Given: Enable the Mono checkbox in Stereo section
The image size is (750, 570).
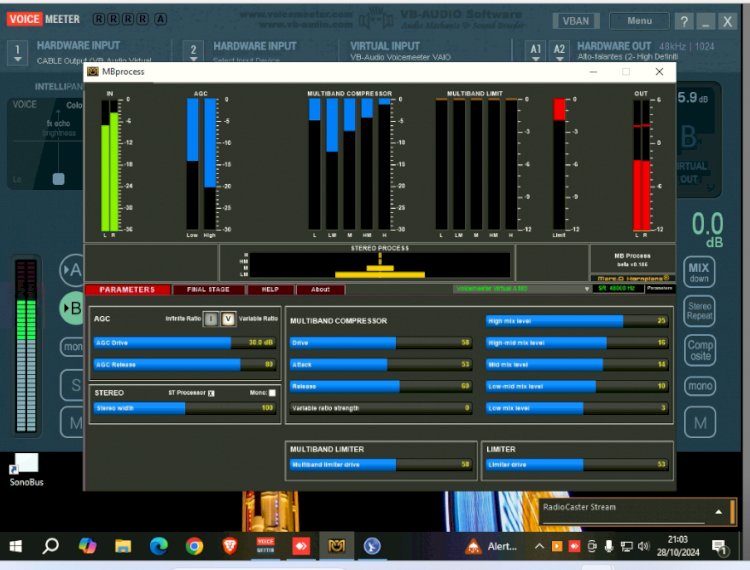Looking at the screenshot, I should [272, 393].
